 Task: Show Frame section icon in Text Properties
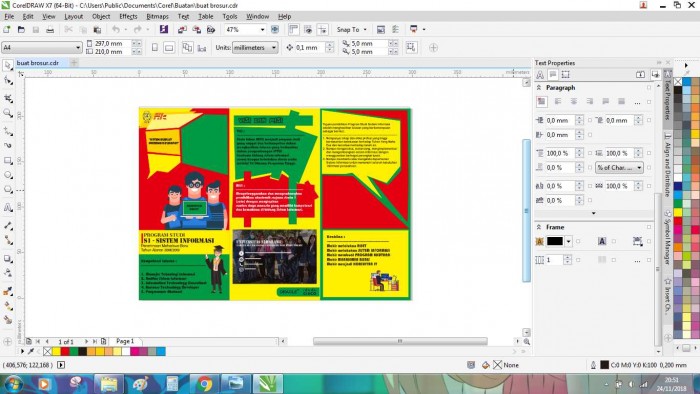(x=566, y=75)
